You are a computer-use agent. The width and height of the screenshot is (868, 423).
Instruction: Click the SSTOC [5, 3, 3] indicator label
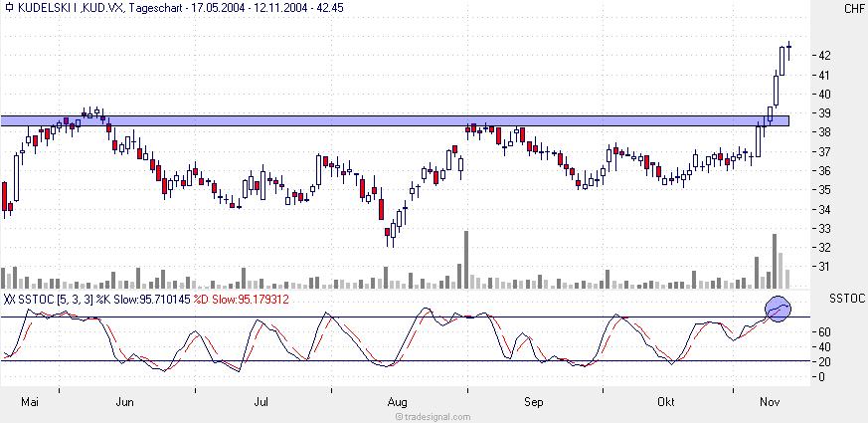[x=56, y=299]
